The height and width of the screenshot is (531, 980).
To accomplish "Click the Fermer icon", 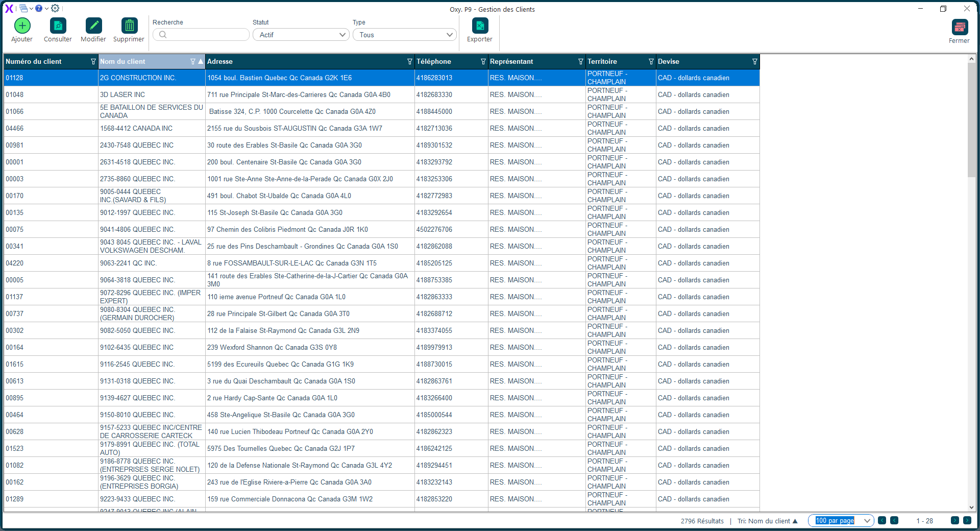I will (x=960, y=27).
